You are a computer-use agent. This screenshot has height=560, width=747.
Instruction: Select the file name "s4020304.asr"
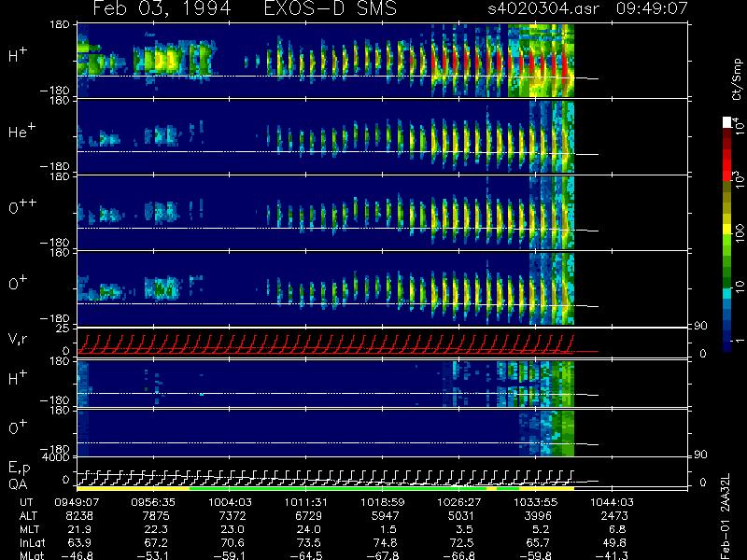coord(543,8)
